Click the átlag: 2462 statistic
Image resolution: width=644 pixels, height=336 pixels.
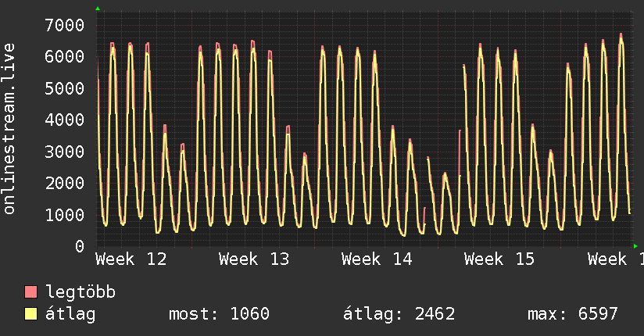(399, 314)
